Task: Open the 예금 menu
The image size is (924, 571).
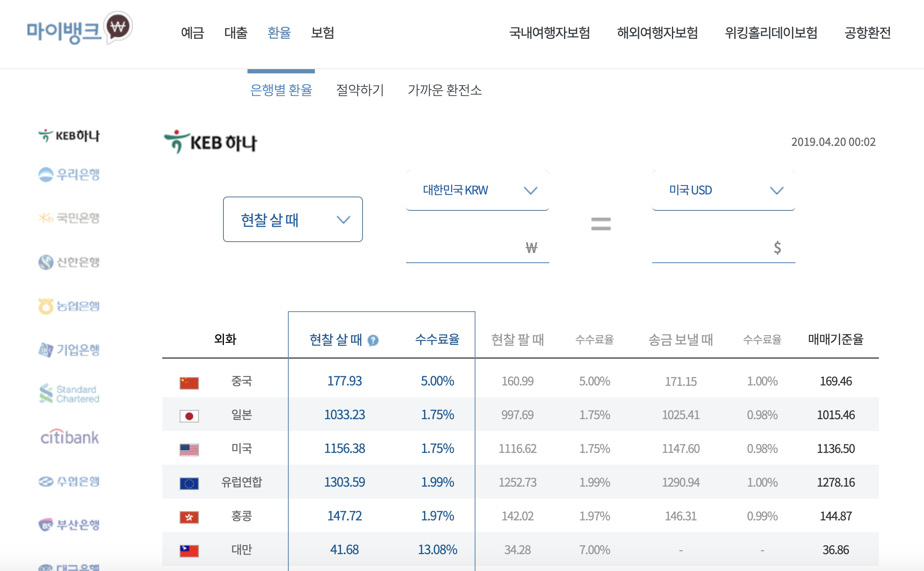Action: [193, 32]
